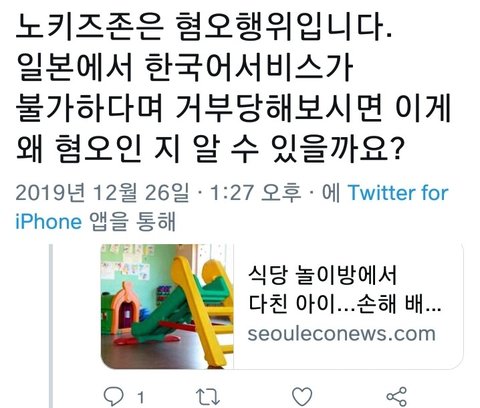Open the playground slide thumbnail image
Viewport: 480px width, 408px height.
tap(167, 306)
